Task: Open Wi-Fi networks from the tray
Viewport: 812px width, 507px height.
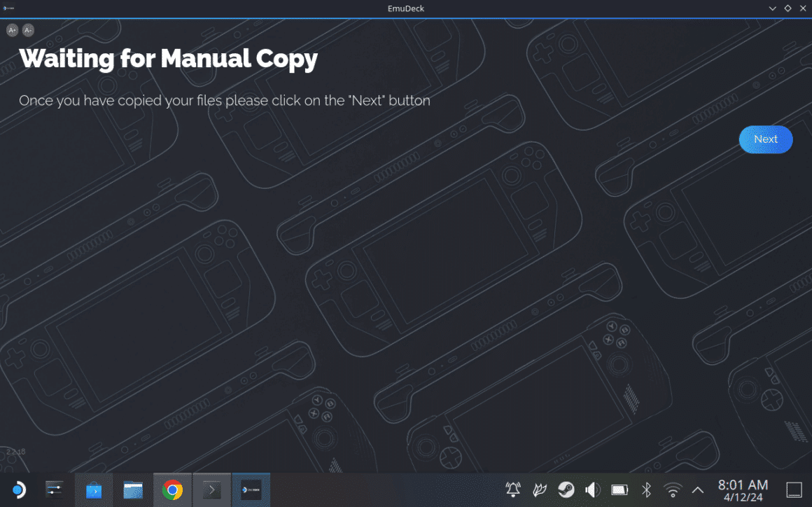Action: pos(673,489)
